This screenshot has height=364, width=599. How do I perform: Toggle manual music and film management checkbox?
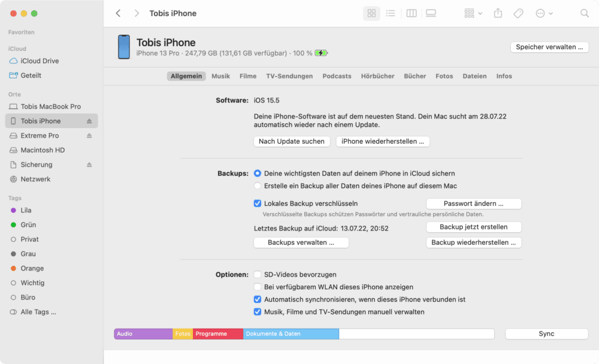[258, 312]
